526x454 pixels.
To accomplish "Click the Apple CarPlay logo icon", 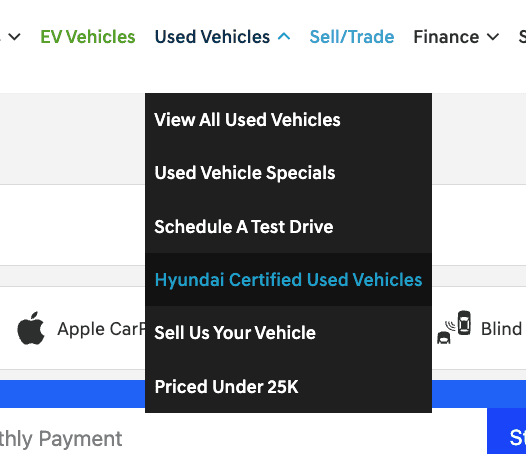I will (x=31, y=328).
